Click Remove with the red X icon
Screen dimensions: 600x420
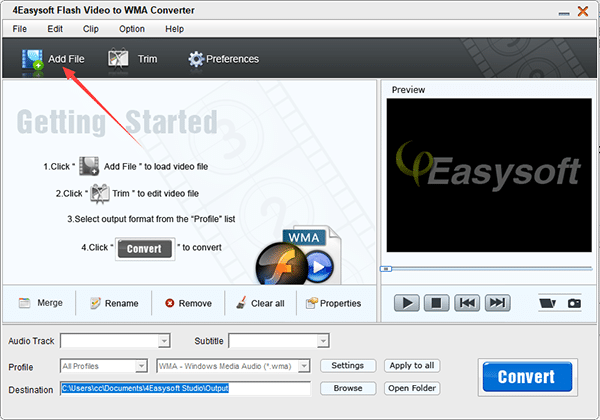(x=170, y=303)
